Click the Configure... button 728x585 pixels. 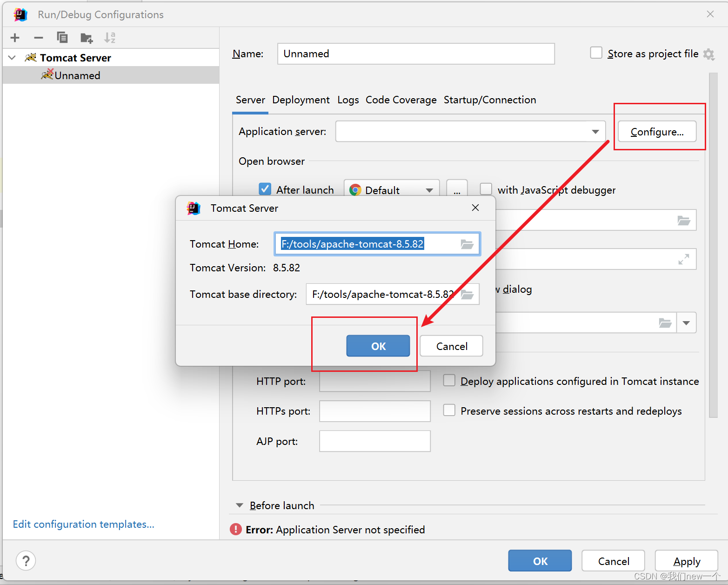point(657,132)
